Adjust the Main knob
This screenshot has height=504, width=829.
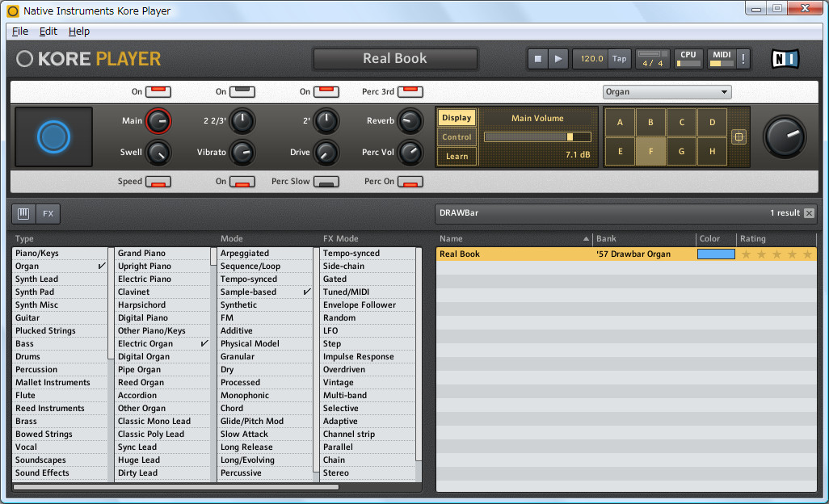click(x=158, y=121)
